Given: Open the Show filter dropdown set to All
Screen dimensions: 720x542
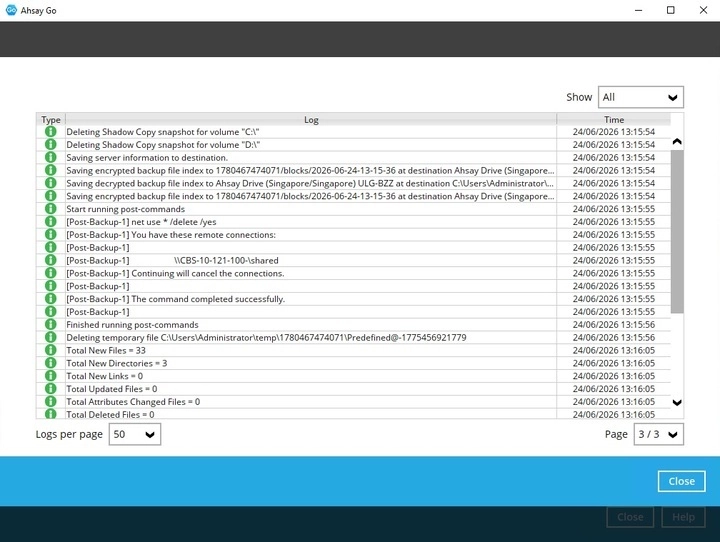Looking at the screenshot, I should tap(641, 97).
